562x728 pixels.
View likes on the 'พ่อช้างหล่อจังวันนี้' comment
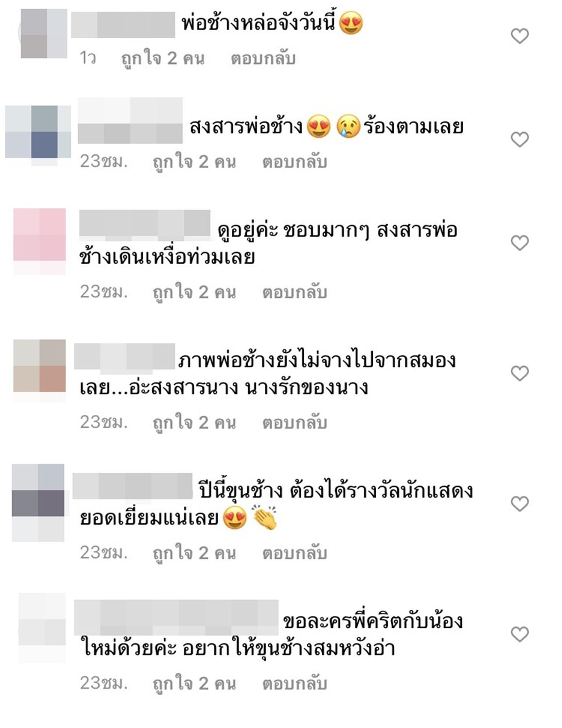[x=163, y=58]
